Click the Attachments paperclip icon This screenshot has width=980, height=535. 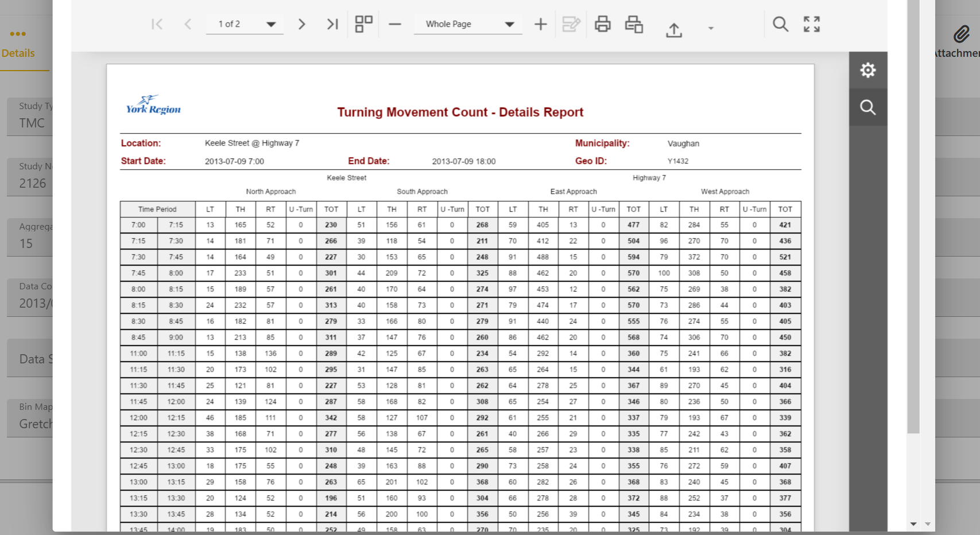961,34
